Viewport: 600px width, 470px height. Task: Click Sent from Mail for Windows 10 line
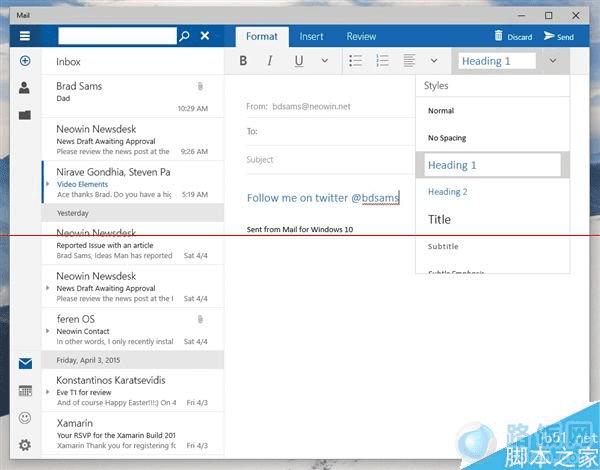(300, 230)
